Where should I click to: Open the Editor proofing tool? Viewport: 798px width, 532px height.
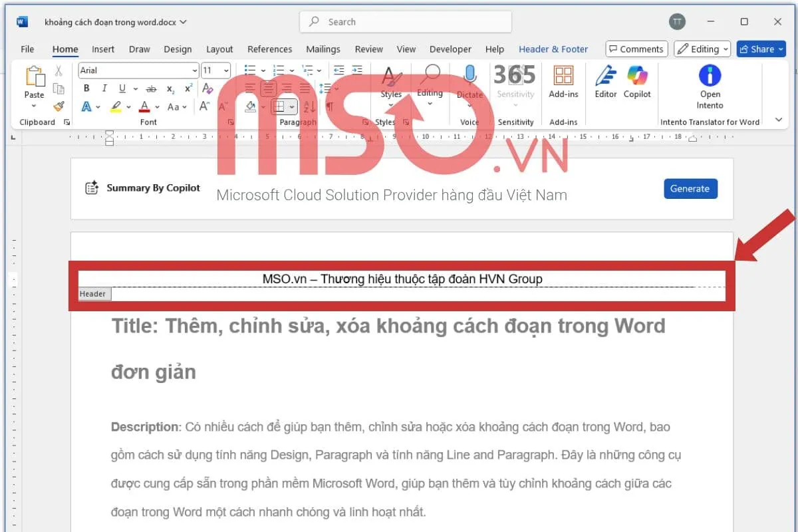pos(605,82)
